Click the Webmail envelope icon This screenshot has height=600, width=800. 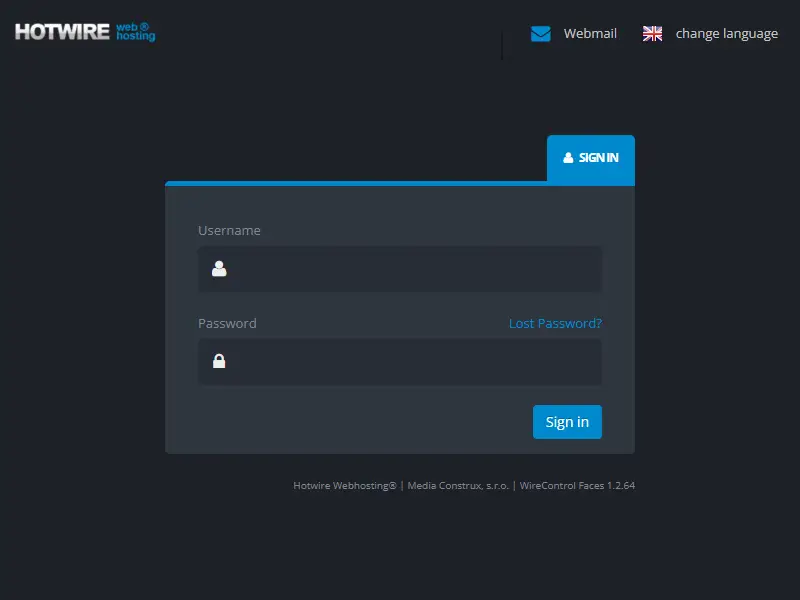click(x=541, y=34)
